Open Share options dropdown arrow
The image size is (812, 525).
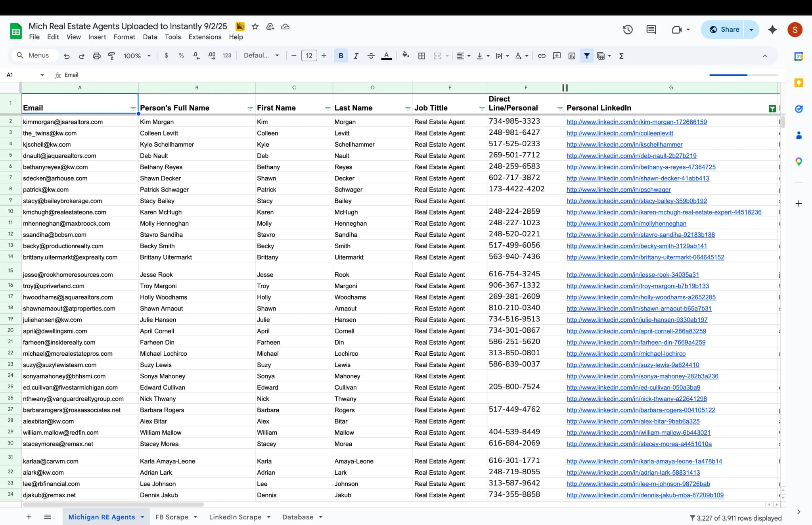tap(751, 30)
